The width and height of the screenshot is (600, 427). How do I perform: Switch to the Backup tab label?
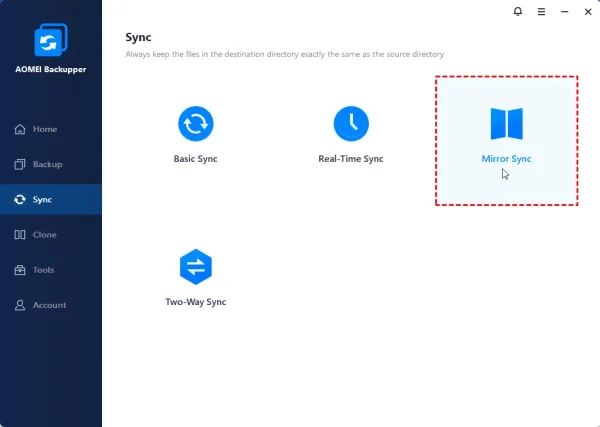(x=47, y=165)
